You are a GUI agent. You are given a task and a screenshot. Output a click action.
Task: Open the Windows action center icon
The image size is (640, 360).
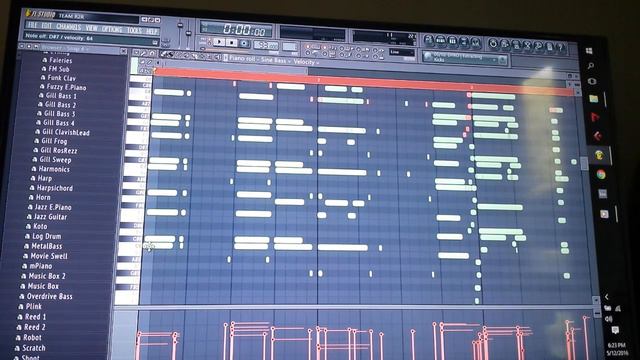coord(616,330)
